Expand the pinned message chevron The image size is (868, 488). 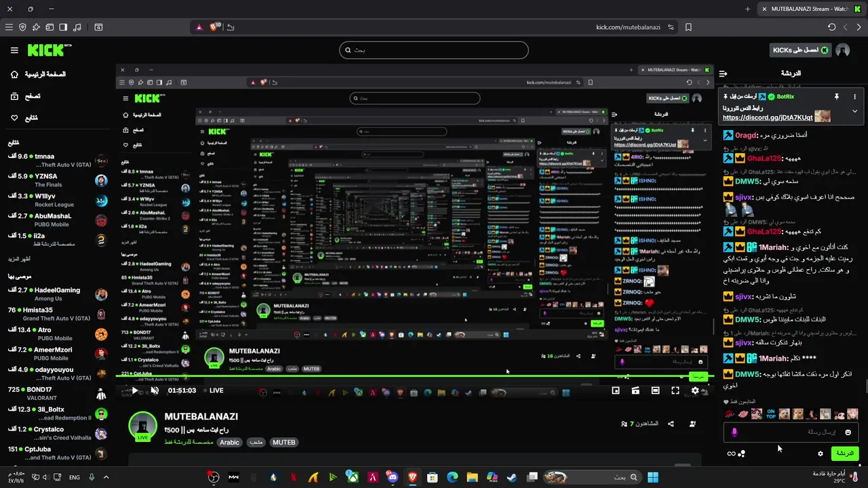[x=854, y=111]
